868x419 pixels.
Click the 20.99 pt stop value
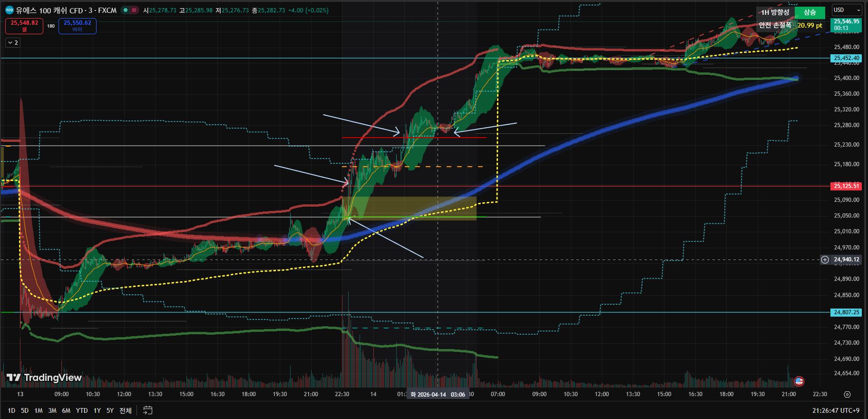pos(810,25)
